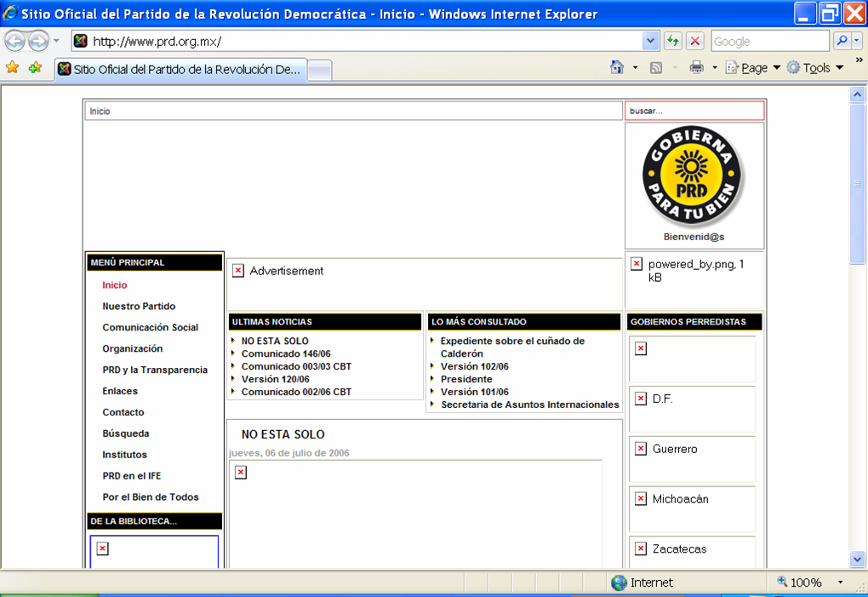Click the broken Advertisement image icon
This screenshot has height=597, width=868.
238,270
